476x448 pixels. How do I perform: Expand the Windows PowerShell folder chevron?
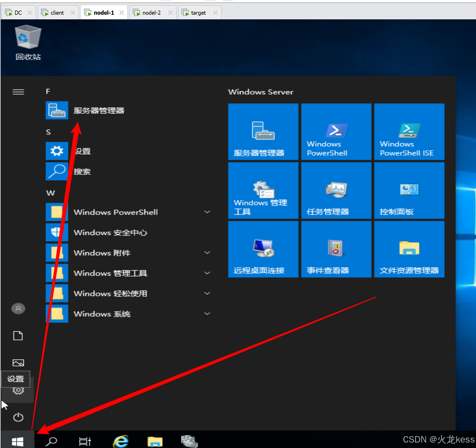[x=207, y=212]
